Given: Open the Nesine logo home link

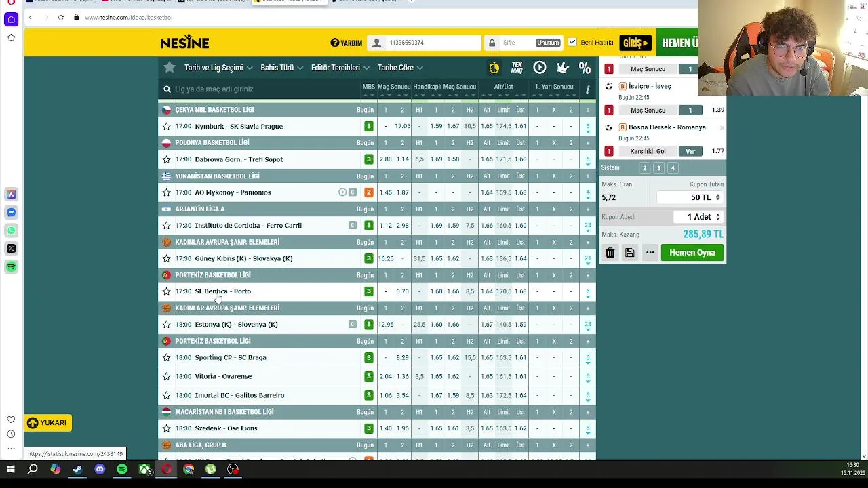Looking at the screenshot, I should (x=184, y=43).
